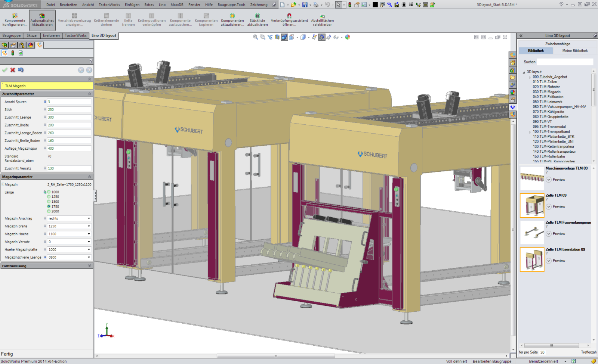The height and width of the screenshot is (364, 598).
Task: Open the Verknüpfungsassistent
Action: point(289,16)
